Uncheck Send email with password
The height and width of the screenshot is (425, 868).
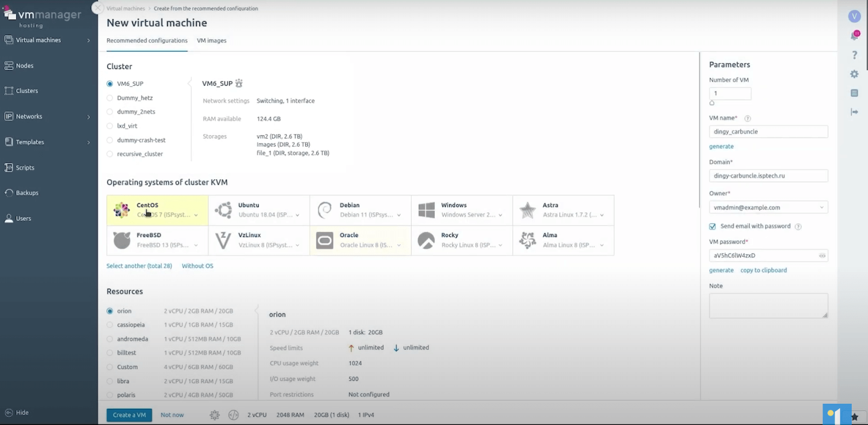click(x=712, y=226)
